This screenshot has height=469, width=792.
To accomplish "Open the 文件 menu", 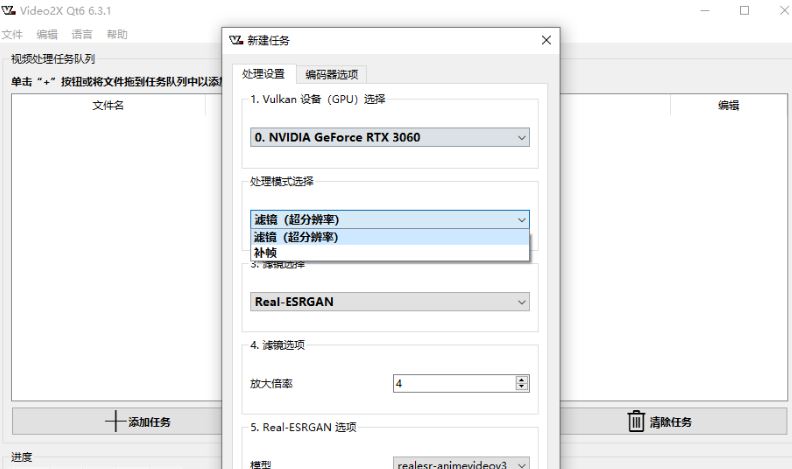I will (x=12, y=34).
